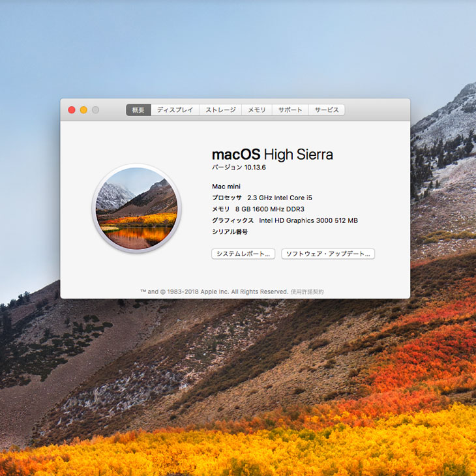This screenshot has height=476, width=476.
Task: Switch to the ディスプレイ tab
Action: (175, 110)
